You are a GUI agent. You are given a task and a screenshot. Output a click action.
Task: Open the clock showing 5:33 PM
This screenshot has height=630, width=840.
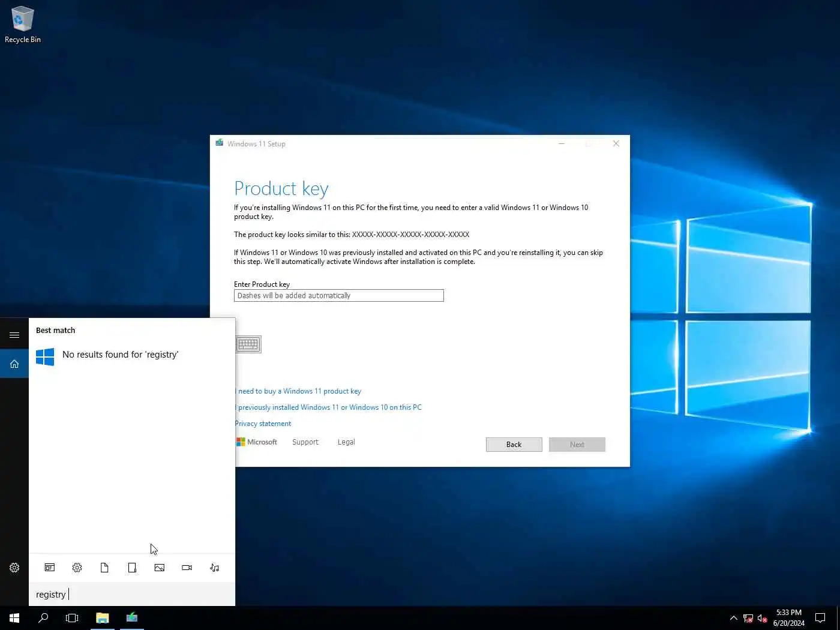[x=789, y=618]
